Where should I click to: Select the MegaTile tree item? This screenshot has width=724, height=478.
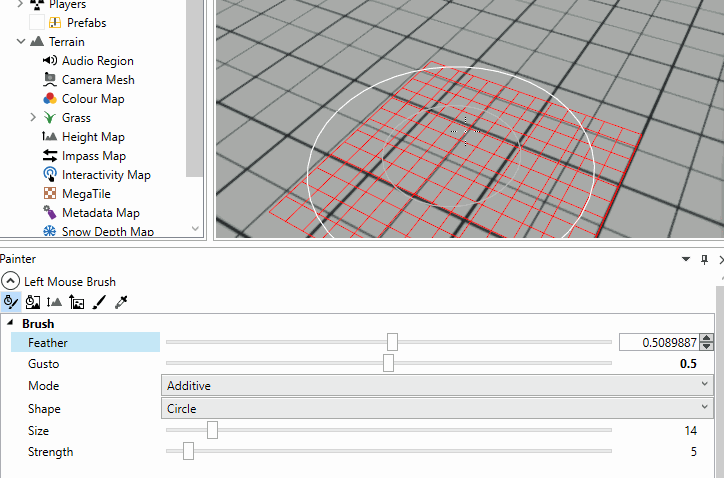(86, 194)
